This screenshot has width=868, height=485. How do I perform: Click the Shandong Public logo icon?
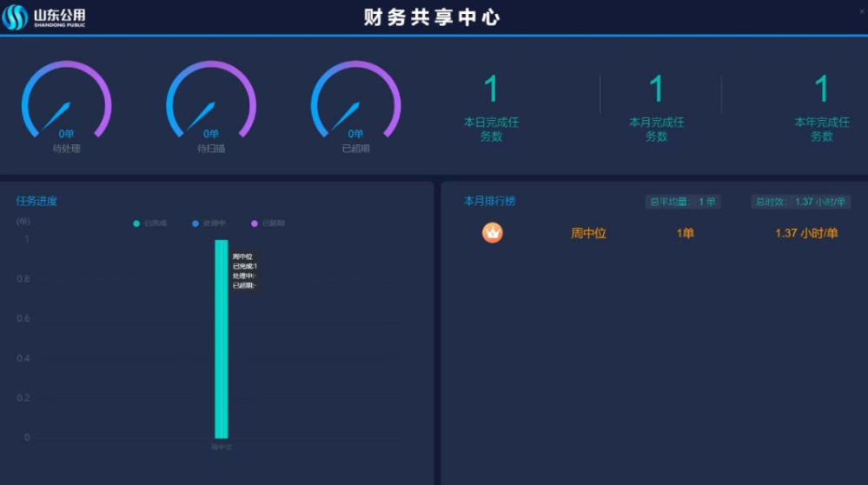pyautogui.click(x=15, y=17)
